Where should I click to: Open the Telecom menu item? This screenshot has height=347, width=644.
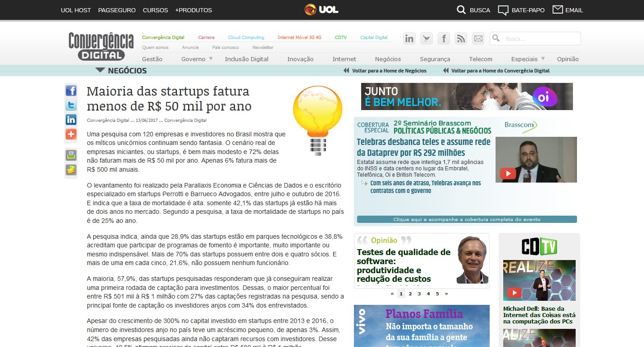[x=481, y=59]
